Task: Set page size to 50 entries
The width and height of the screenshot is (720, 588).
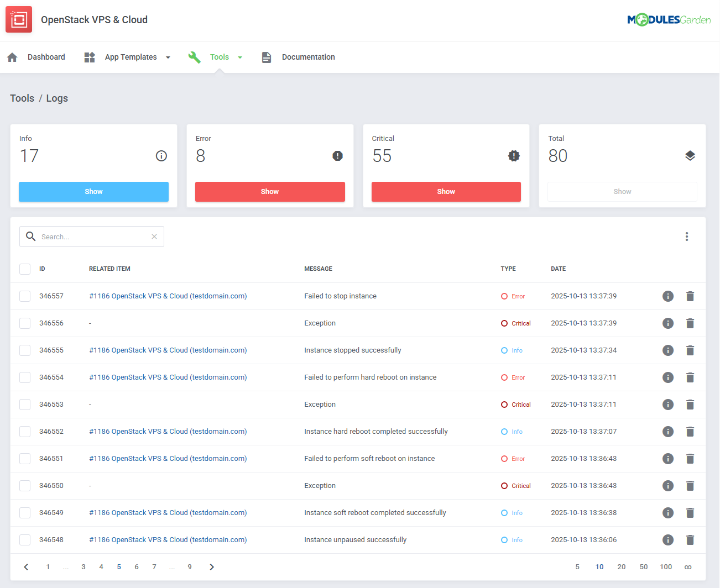Action: coord(644,567)
